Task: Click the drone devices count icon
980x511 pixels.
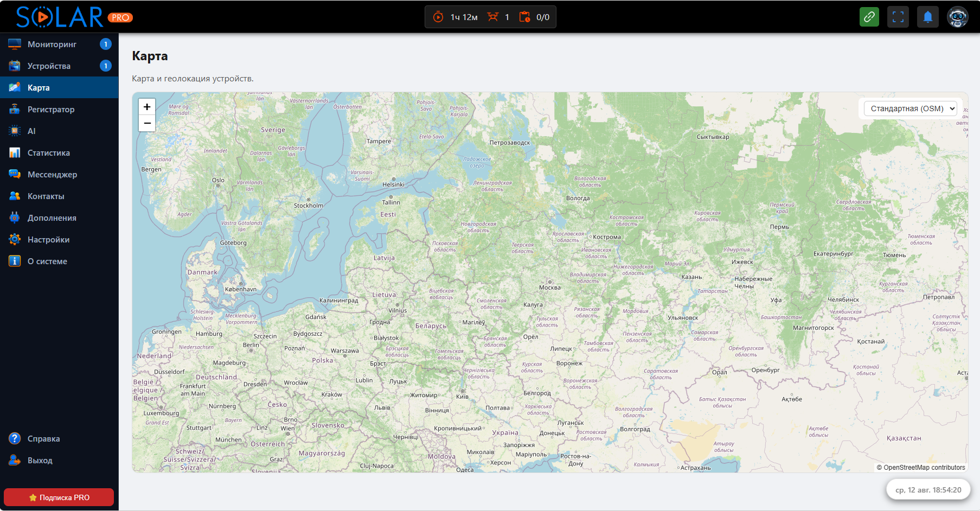Action: point(492,17)
